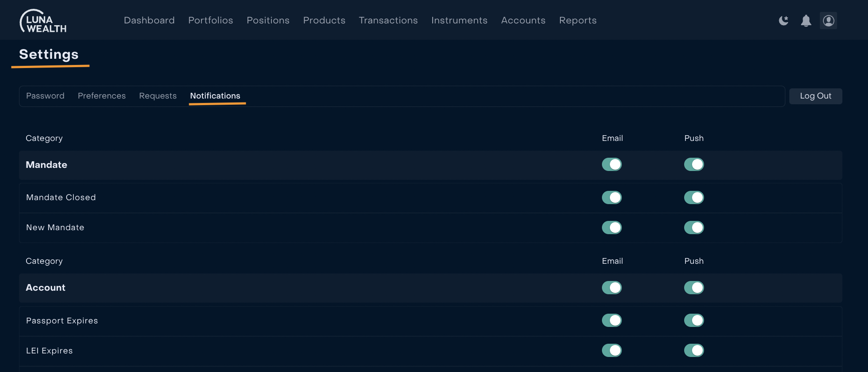Switch off Passport Expires email toggle
Screen dimensions: 868x372
(612, 320)
